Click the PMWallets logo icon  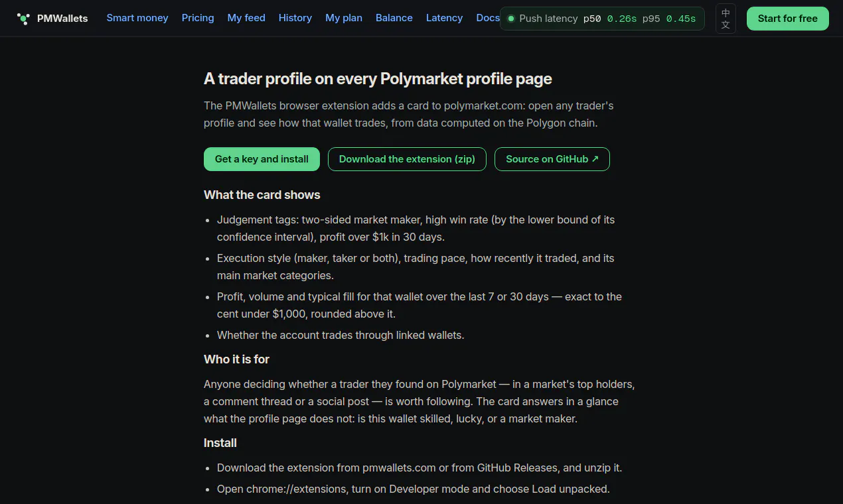(23, 19)
